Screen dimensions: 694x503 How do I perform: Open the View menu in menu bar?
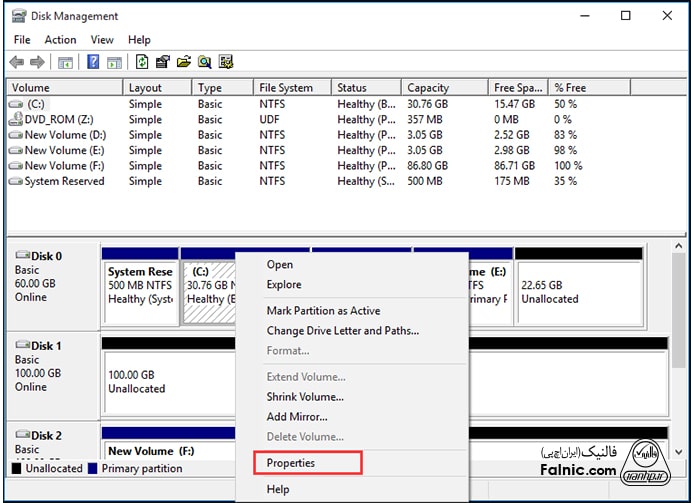102,40
